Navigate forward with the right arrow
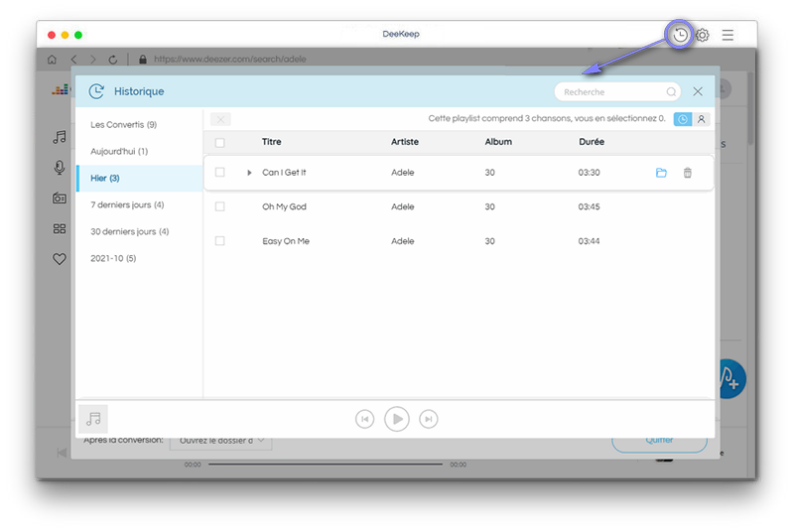Screen dimensions: 794x532 coord(92,60)
